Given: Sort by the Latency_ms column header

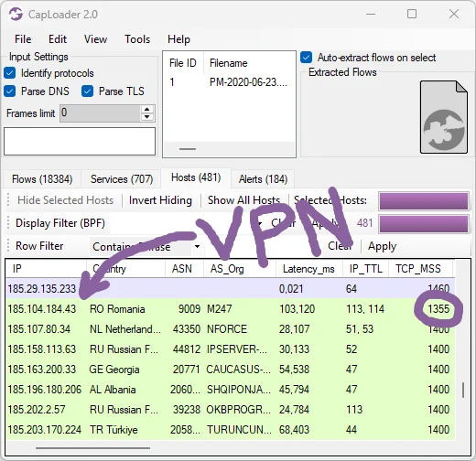Looking at the screenshot, I should (309, 269).
